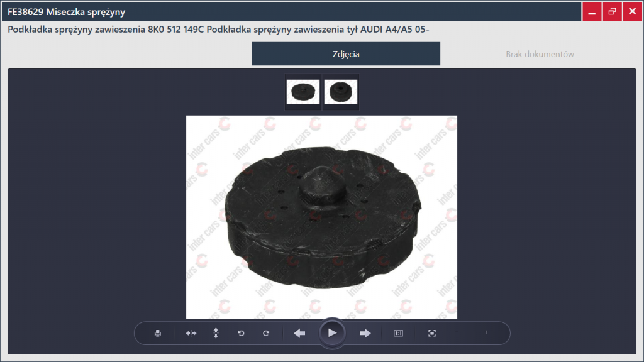This screenshot has width=644, height=362.
Task: Minimize the FE38629 window
Action: tap(592, 11)
